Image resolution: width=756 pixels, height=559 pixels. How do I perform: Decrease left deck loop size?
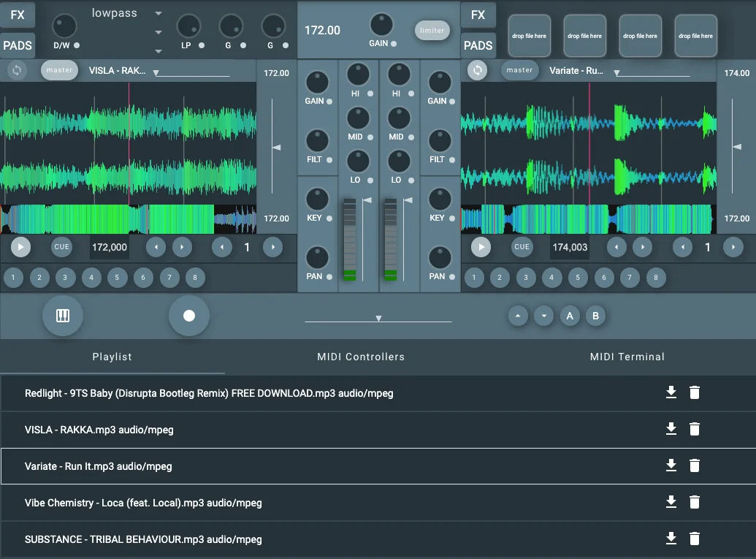[x=222, y=247]
